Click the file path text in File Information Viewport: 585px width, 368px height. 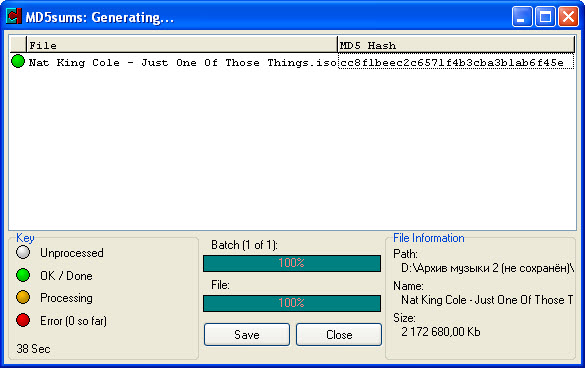[487, 268]
